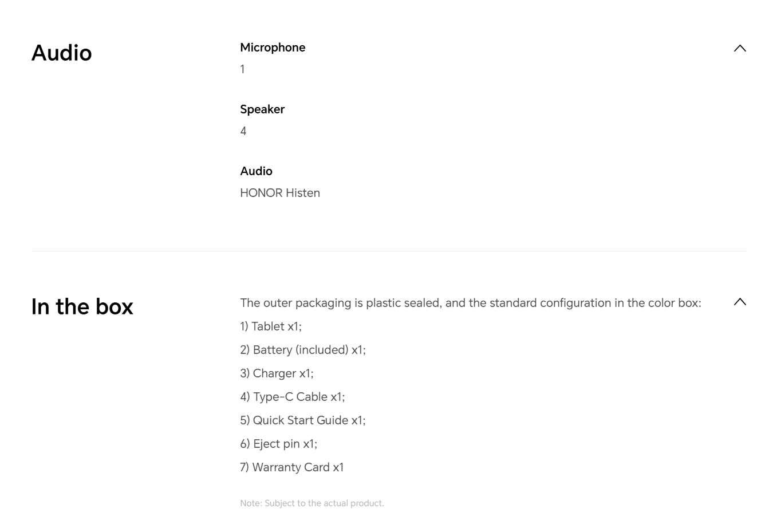773x532 pixels.
Task: Click the microphone count value 1
Action: (243, 69)
